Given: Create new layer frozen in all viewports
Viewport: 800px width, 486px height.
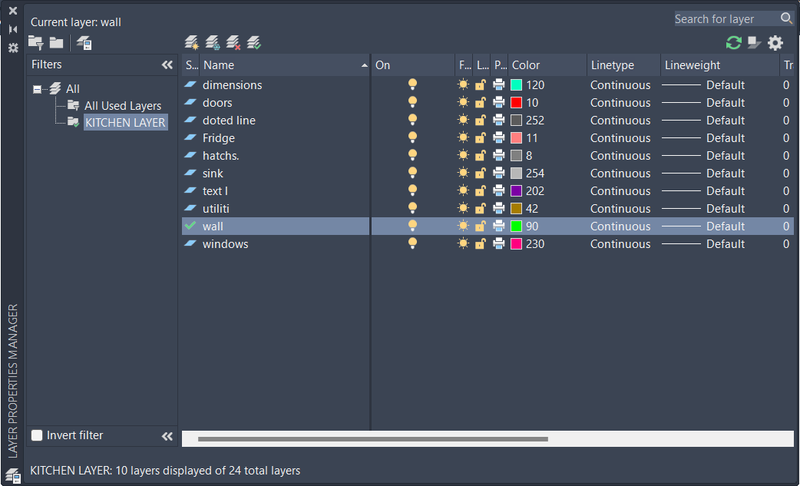Looking at the screenshot, I should click(212, 43).
